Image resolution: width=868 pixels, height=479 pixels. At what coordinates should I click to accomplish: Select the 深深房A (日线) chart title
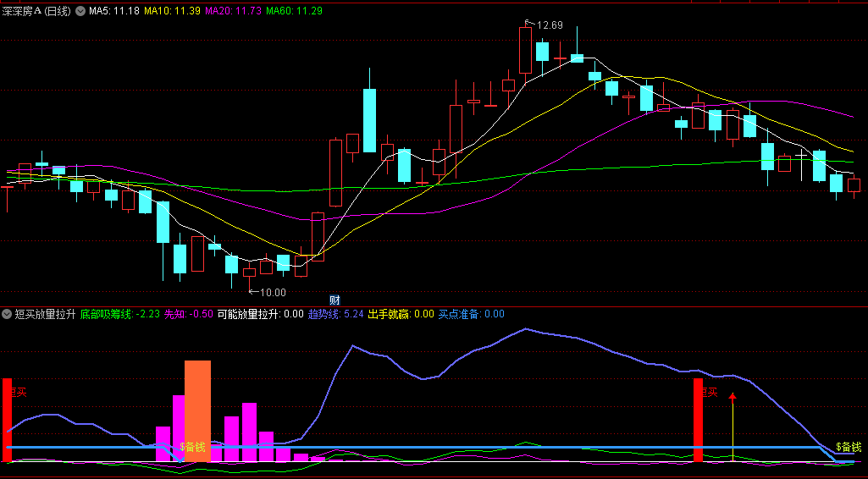(x=36, y=10)
